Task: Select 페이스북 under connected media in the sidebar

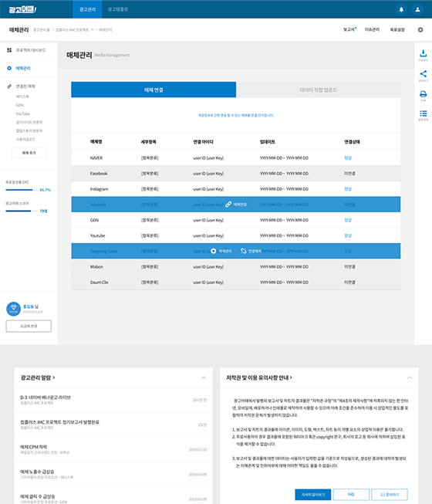Action: click(x=22, y=96)
